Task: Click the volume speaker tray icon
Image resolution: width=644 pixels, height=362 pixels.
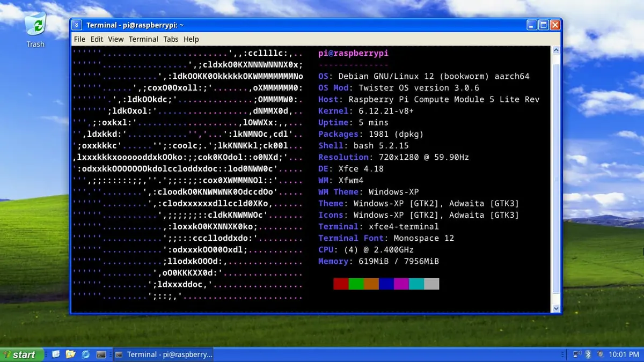Action: point(601,354)
